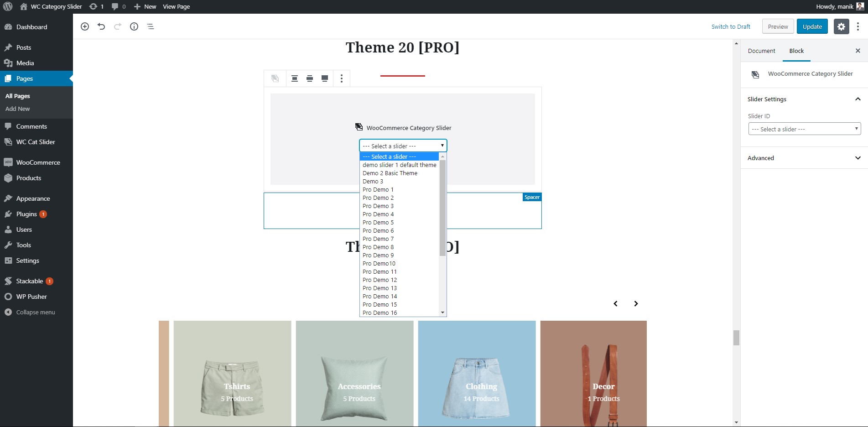Click View Page in admin bar
The width and height of the screenshot is (868, 427).
(x=176, y=6)
